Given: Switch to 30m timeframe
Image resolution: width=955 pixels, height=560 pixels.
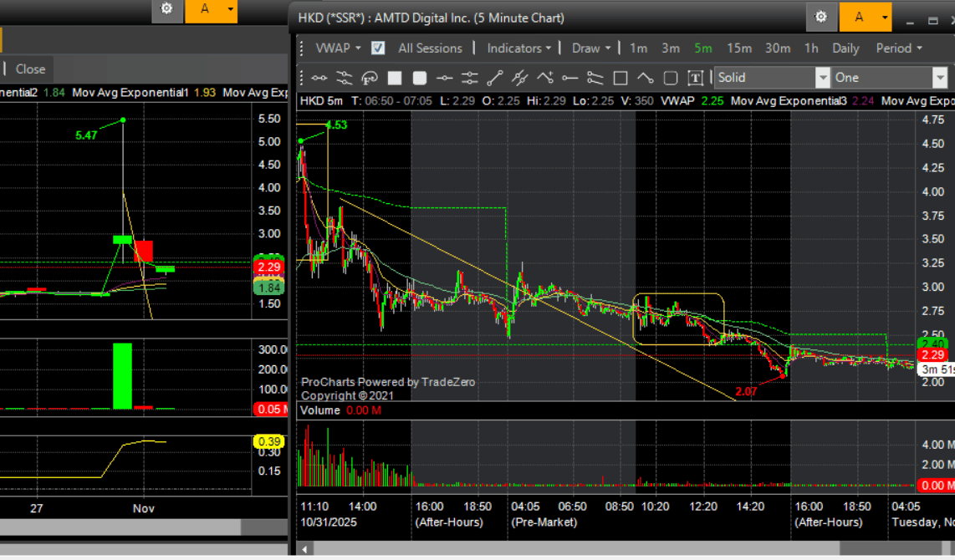Looking at the screenshot, I should click(x=778, y=48).
